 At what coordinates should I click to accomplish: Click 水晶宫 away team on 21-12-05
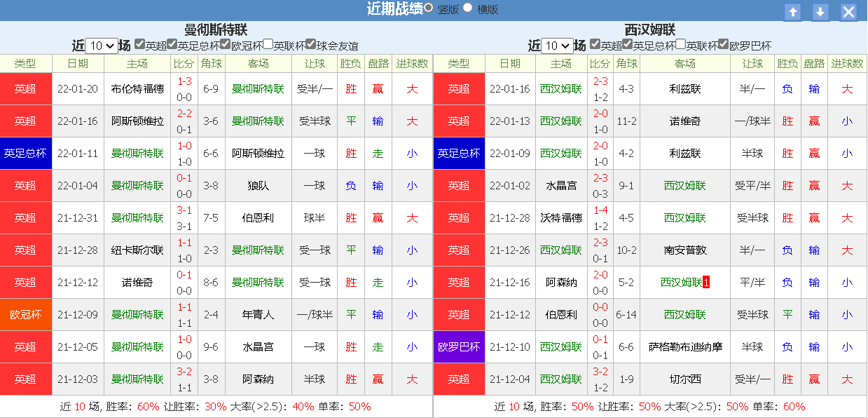tap(258, 347)
